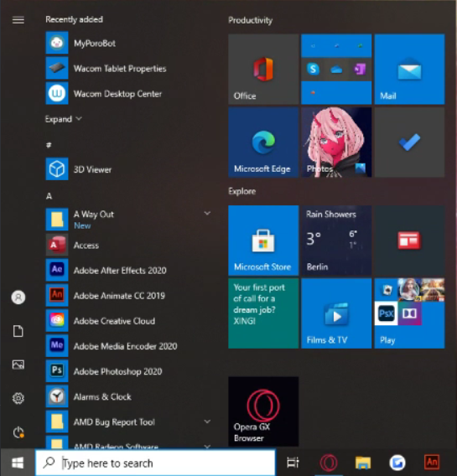Open Windows Settings gear
The height and width of the screenshot is (476, 457).
18,398
